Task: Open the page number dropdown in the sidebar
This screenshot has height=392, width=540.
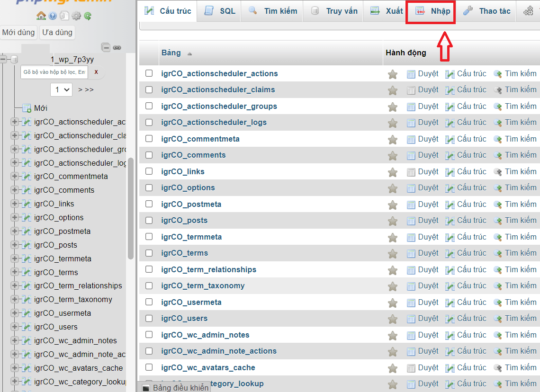Action: [x=61, y=89]
